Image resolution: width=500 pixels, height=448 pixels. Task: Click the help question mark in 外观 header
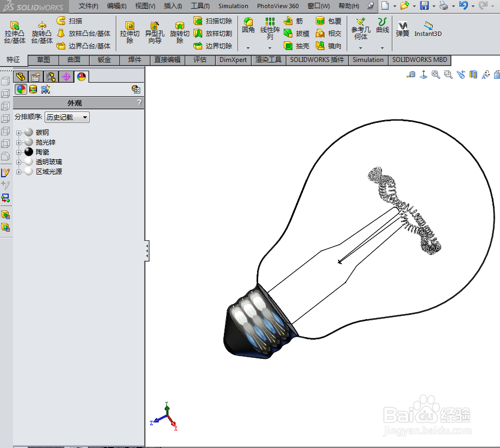(x=139, y=102)
